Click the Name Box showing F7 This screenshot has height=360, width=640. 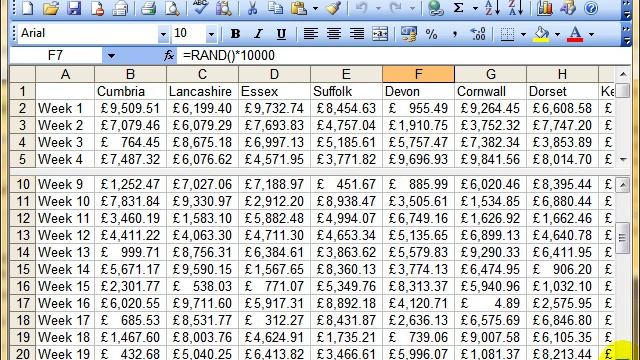pos(56,56)
